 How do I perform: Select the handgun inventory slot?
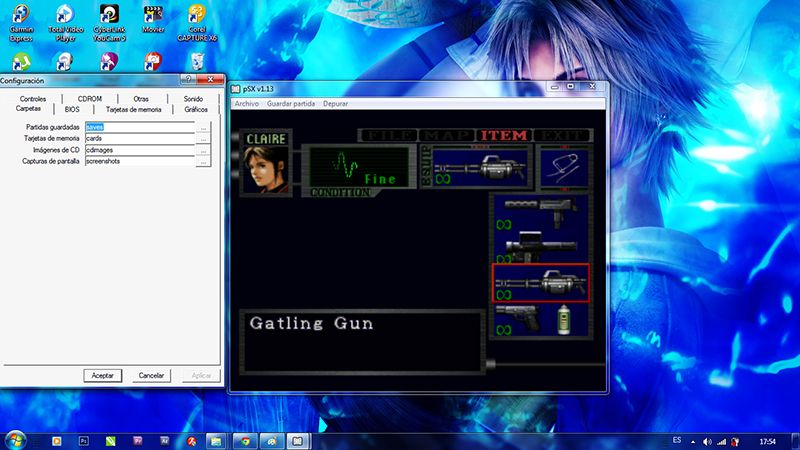click(517, 319)
